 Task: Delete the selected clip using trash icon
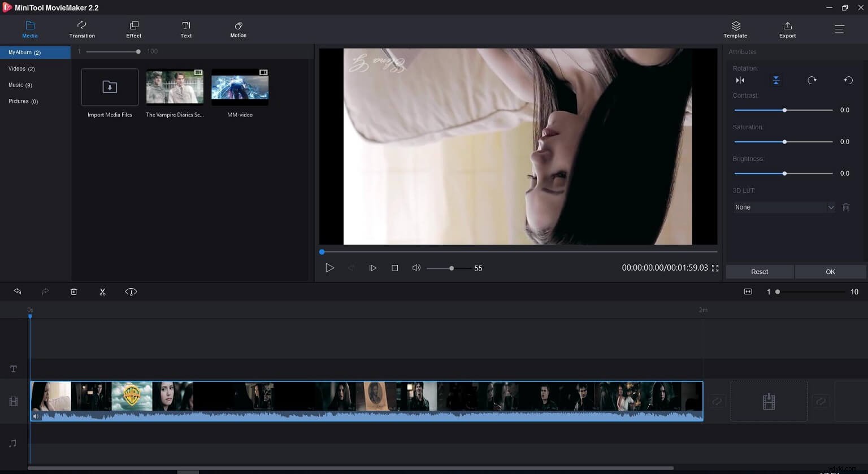click(x=73, y=292)
